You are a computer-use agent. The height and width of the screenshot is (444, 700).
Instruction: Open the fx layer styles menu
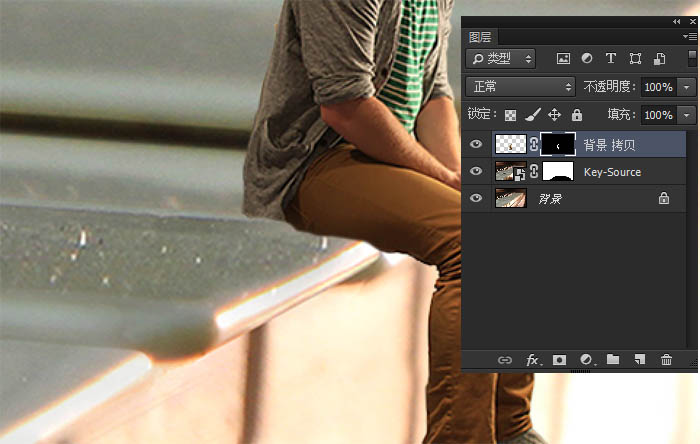pos(533,360)
